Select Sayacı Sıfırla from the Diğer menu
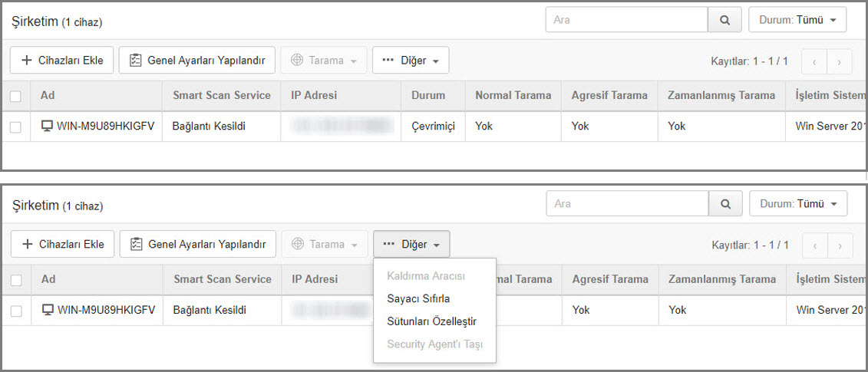The height and width of the screenshot is (372, 868). click(418, 298)
